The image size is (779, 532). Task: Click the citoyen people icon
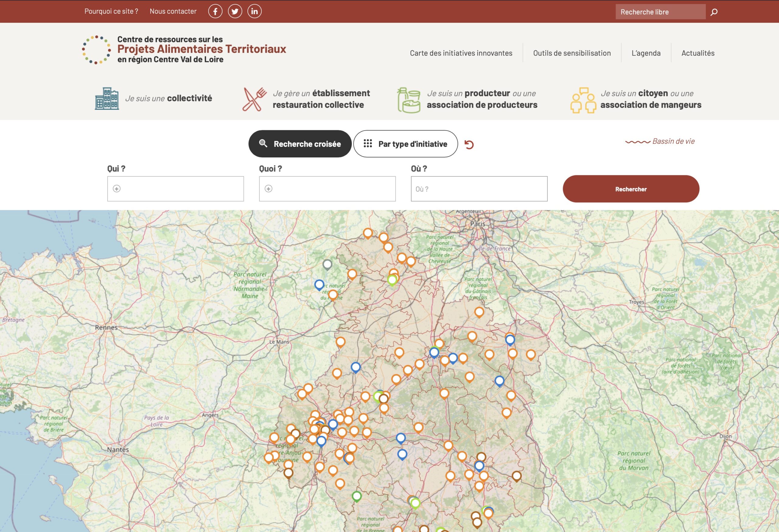(x=583, y=100)
